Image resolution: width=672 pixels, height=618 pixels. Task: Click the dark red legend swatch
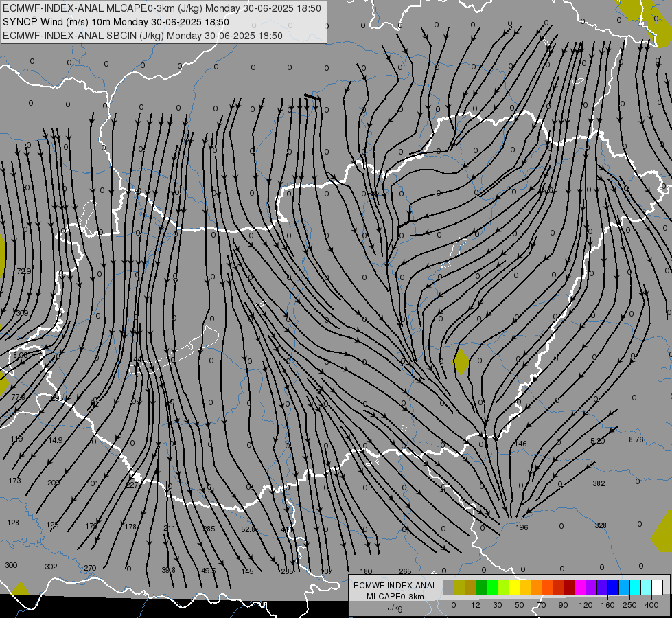(x=570, y=587)
